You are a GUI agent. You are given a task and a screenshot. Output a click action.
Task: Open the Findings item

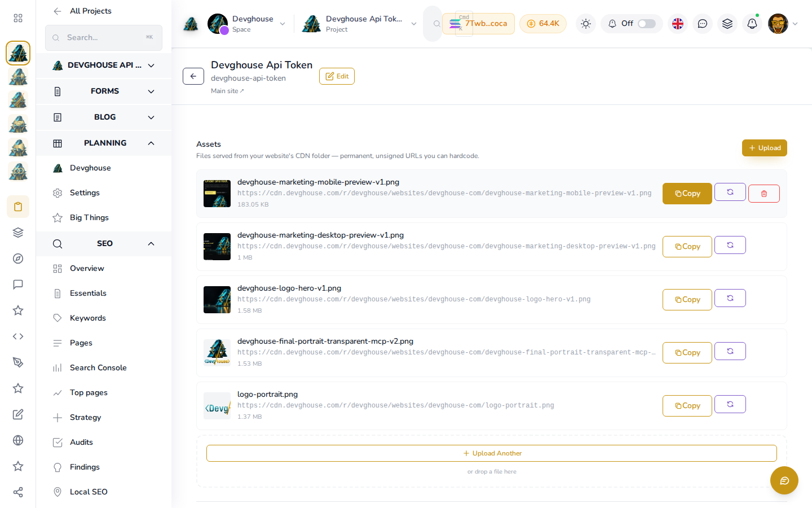tap(104, 467)
